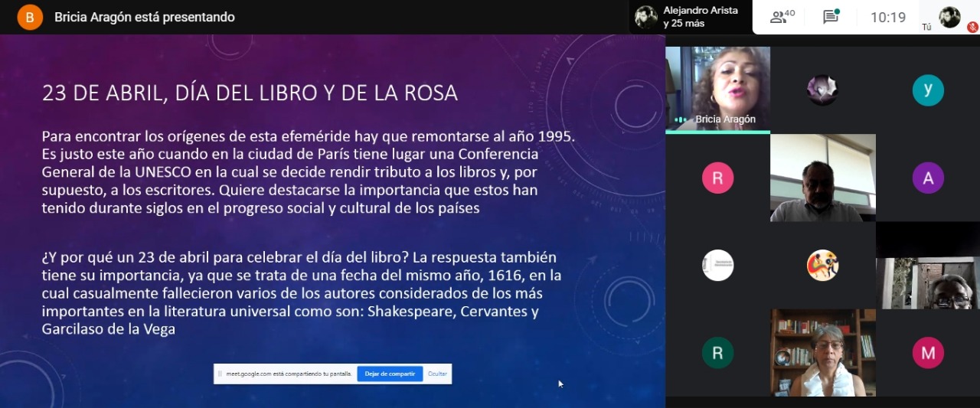The image size is (980, 408).
Task: Click the Ocultar link in sharing bar
Action: 437,374
